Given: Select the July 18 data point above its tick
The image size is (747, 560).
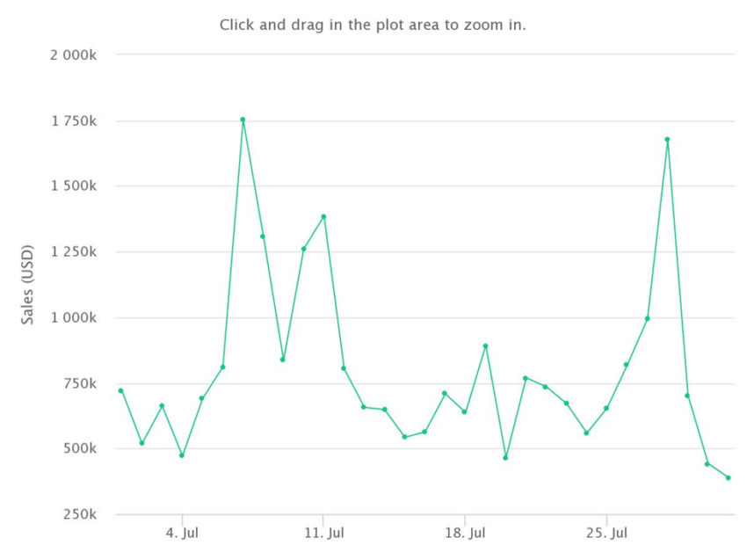Looking at the screenshot, I should (465, 411).
